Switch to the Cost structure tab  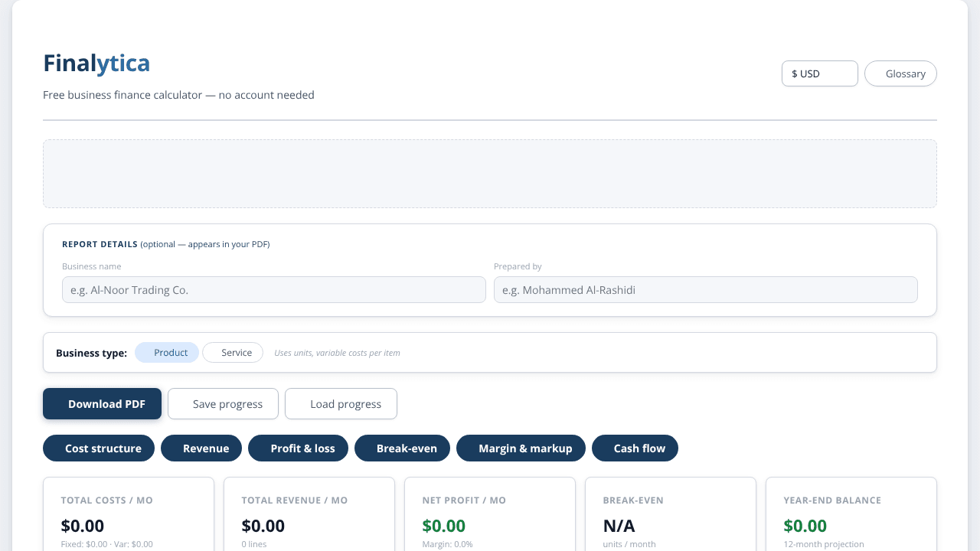(99, 448)
